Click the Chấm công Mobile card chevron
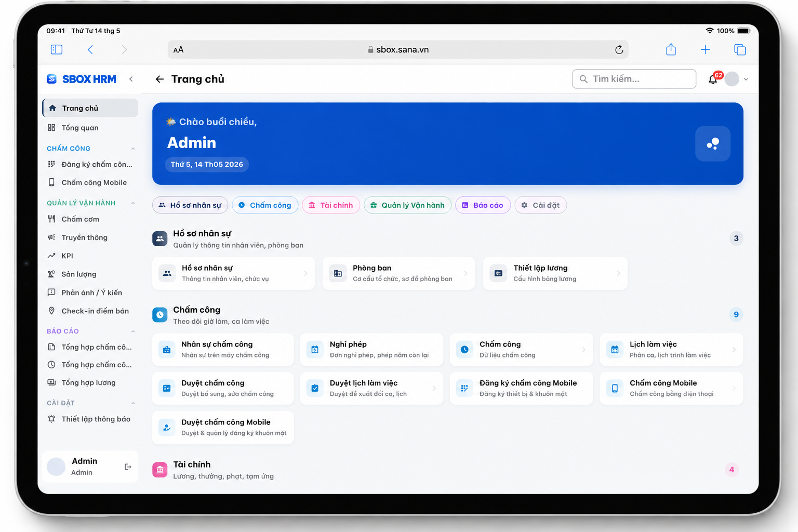The image size is (798, 532). pyautogui.click(x=734, y=388)
